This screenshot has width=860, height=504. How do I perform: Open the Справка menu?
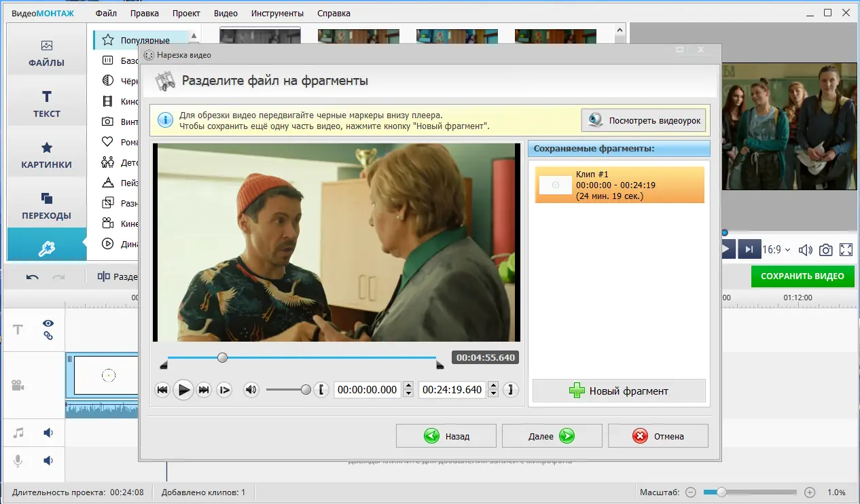tap(334, 13)
